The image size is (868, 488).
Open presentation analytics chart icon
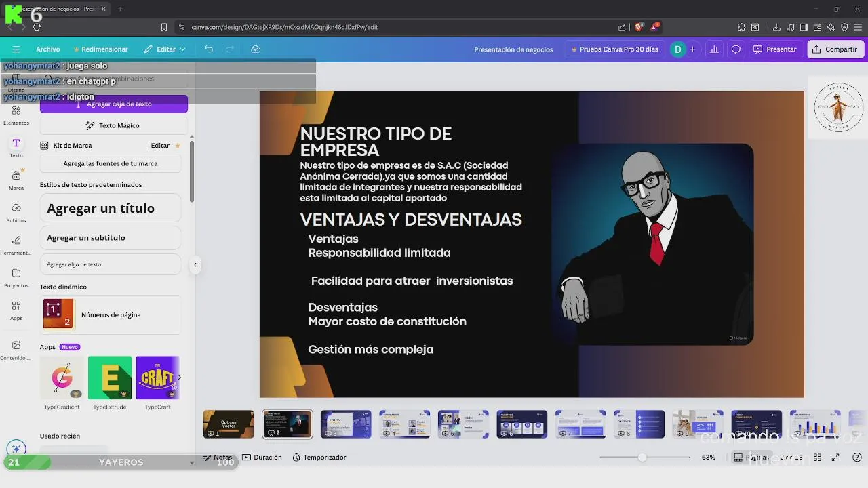click(x=714, y=49)
